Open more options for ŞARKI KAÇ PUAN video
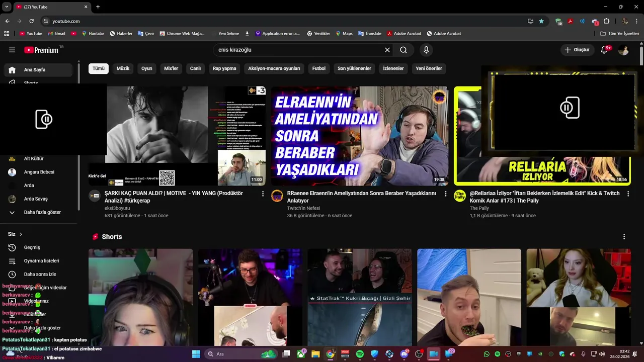This screenshot has width=644, height=362. 263,194
